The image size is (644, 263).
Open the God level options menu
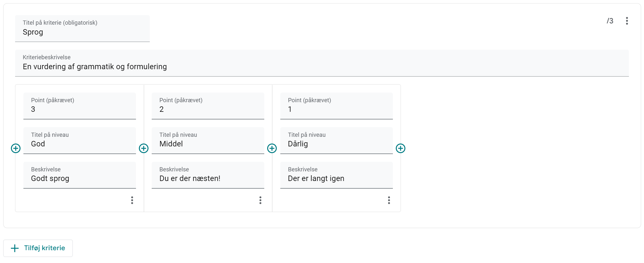point(132,200)
